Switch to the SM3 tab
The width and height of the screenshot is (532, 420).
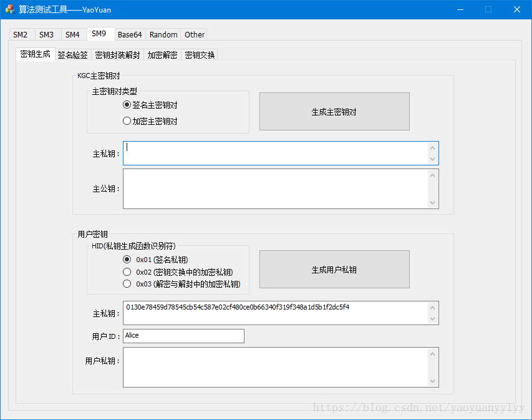(47, 34)
